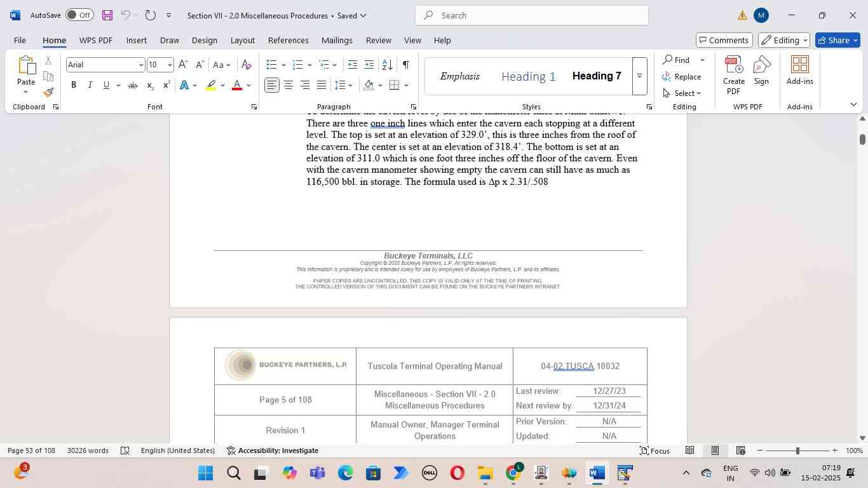
Task: Toggle AutoSave switch
Action: coord(79,15)
